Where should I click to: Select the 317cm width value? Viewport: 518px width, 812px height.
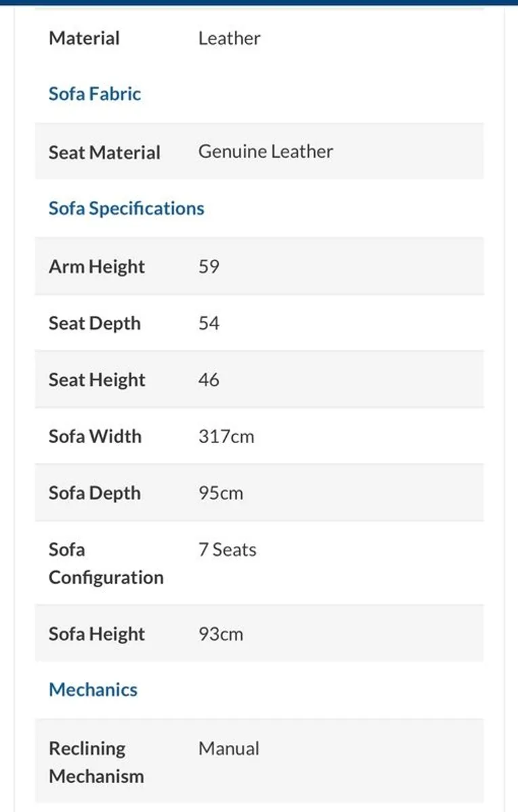tap(226, 436)
